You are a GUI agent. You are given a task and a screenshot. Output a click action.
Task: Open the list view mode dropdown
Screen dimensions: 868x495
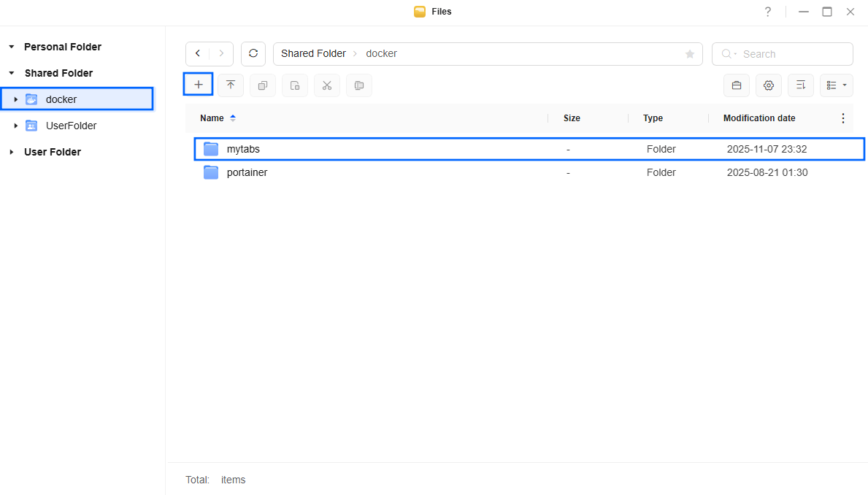(x=837, y=85)
